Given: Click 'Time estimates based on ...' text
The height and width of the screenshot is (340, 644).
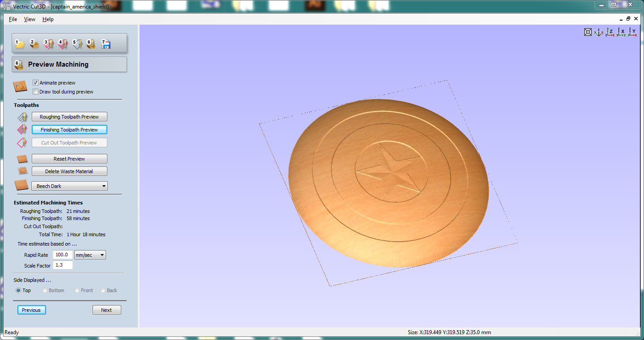Looking at the screenshot, I should point(47,244).
